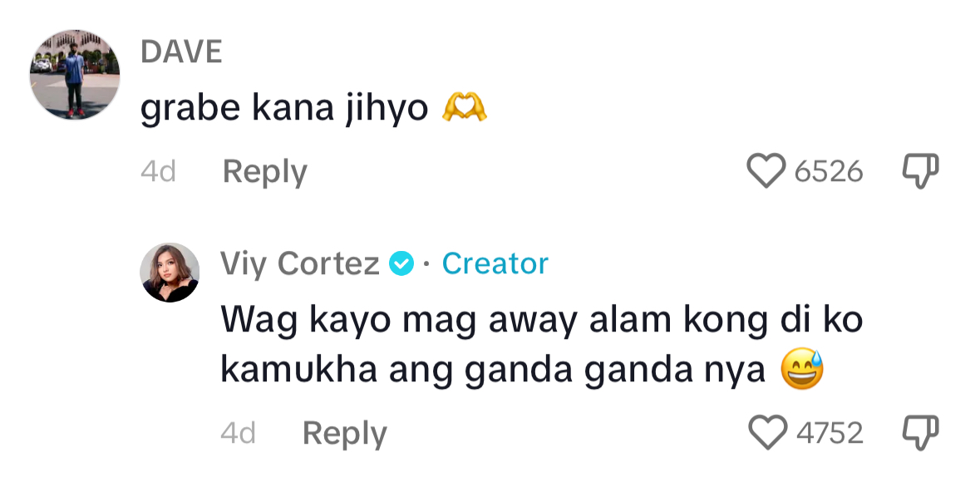Click the 4d timestamp under DAVE's comment
The width and height of the screenshot is (980, 477).
point(158,172)
